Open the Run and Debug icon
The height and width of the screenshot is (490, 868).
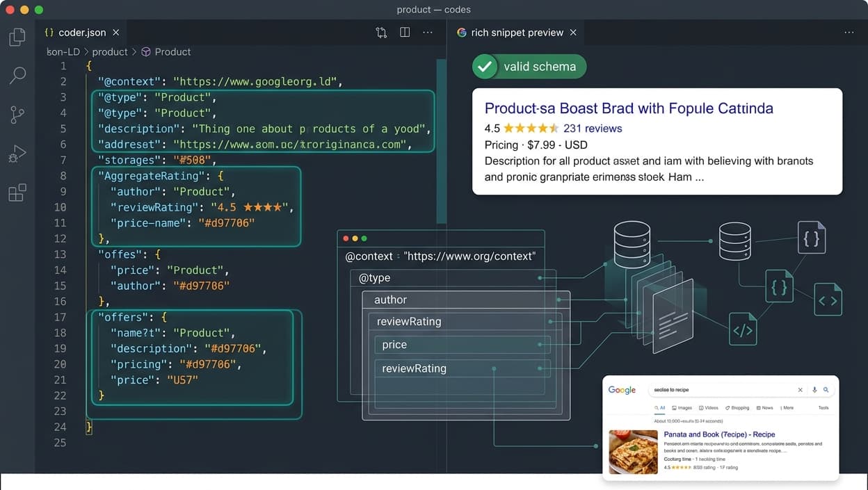(x=17, y=154)
